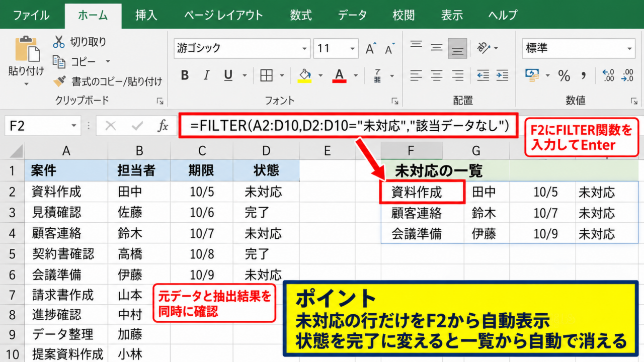Decrease decimal places
Viewport: 644px width, 362px height.
(x=627, y=75)
